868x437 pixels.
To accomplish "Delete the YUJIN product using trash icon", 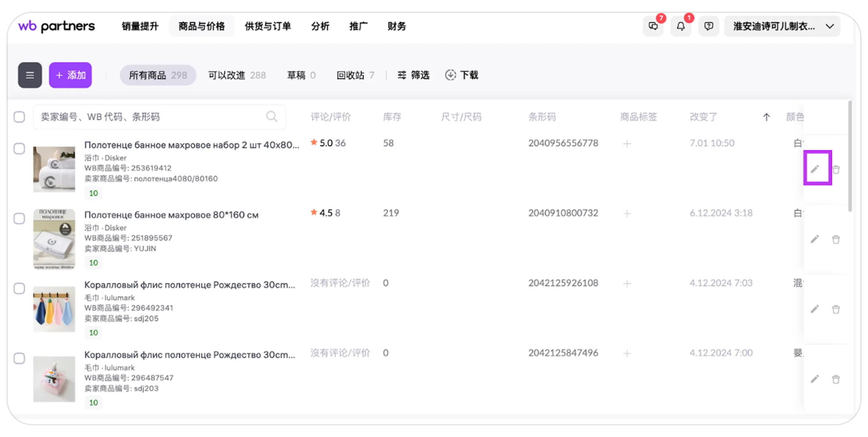I will [x=836, y=240].
